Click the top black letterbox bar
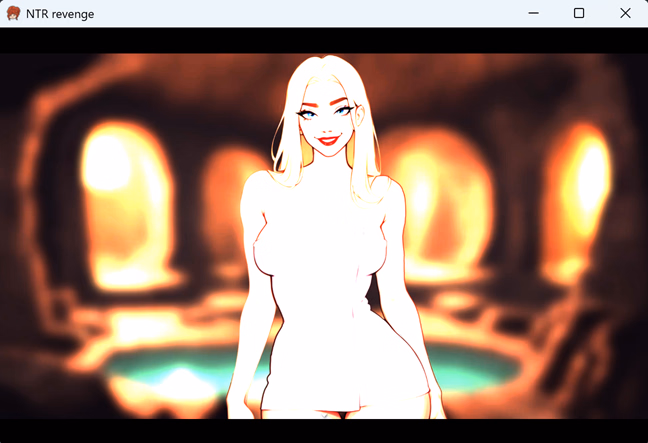The width and height of the screenshot is (648, 443). click(150, 41)
